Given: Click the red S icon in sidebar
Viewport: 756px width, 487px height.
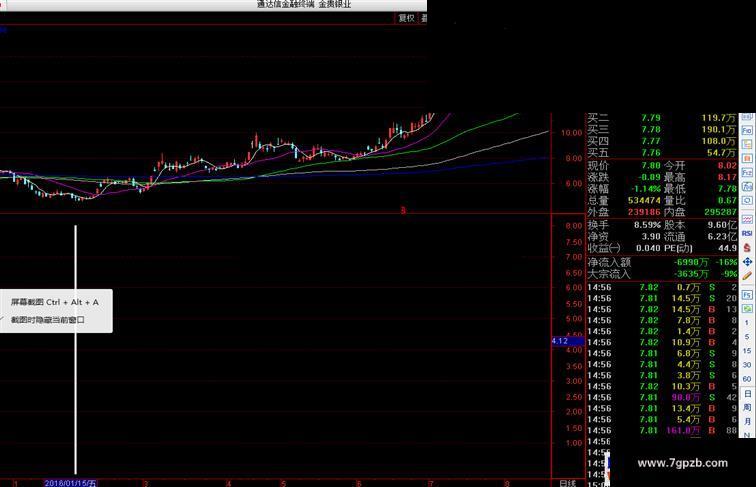Looking at the screenshot, I should pyautogui.click(x=747, y=247).
